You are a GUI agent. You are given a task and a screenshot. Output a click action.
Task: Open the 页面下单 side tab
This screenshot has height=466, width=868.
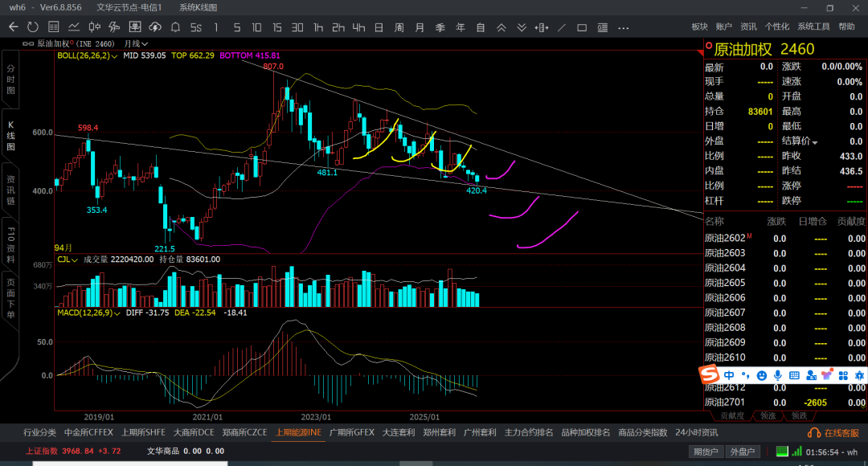coord(10,299)
